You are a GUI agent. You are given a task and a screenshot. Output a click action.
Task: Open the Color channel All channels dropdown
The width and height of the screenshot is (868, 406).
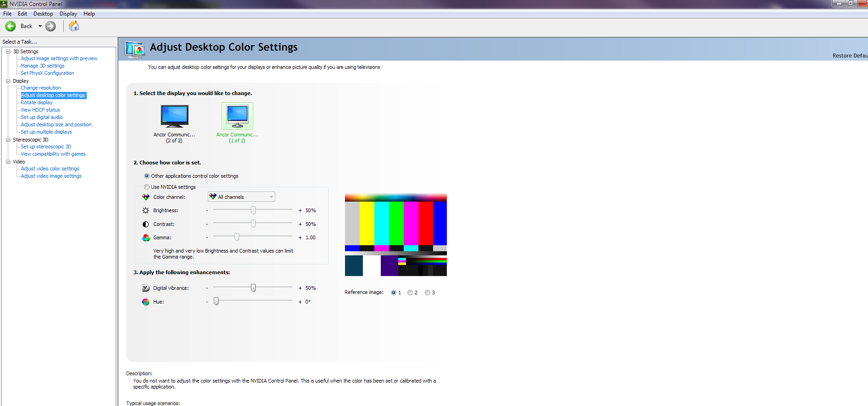(241, 197)
